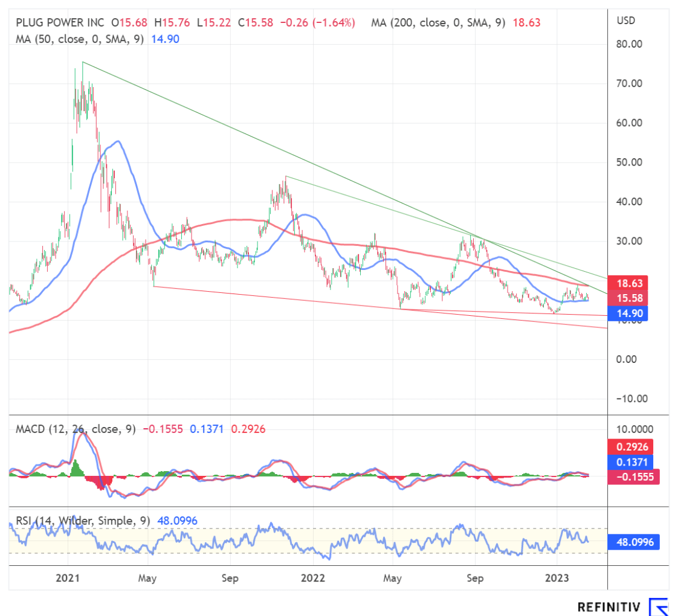Select 2021 on the time axis
This screenshot has height=616, width=678.
click(x=68, y=578)
